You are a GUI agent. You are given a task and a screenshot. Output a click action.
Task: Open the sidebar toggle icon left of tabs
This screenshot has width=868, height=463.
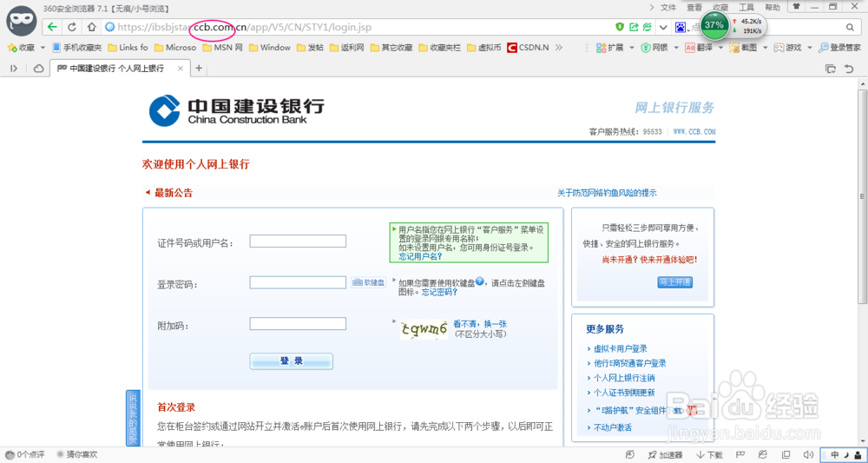point(15,68)
